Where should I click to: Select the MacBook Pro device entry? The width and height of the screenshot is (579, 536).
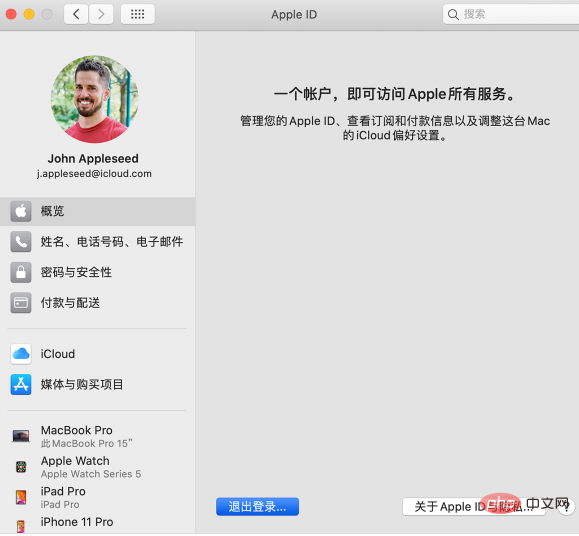coord(97,436)
